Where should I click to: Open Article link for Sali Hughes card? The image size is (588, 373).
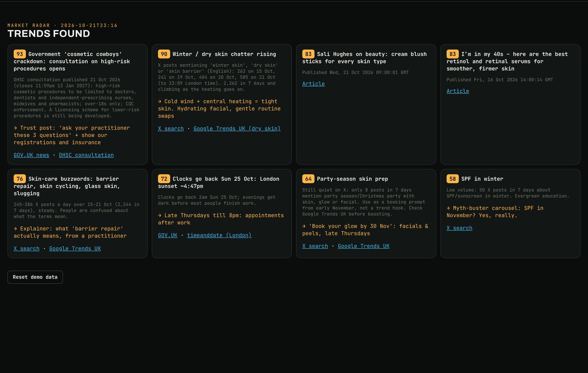[x=313, y=84]
